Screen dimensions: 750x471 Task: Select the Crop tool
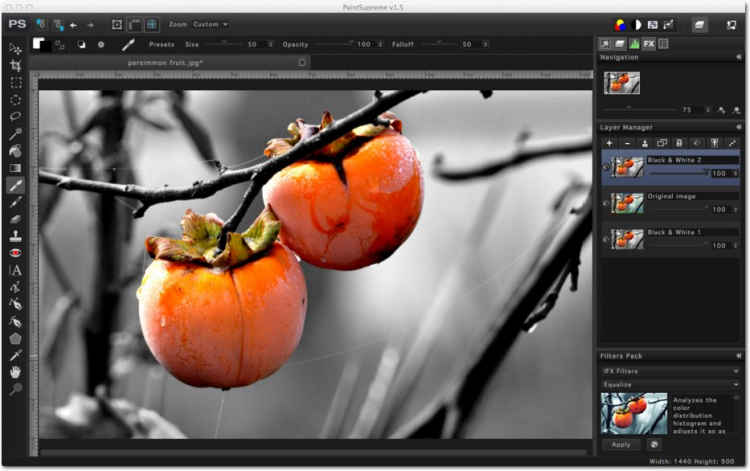pos(15,65)
